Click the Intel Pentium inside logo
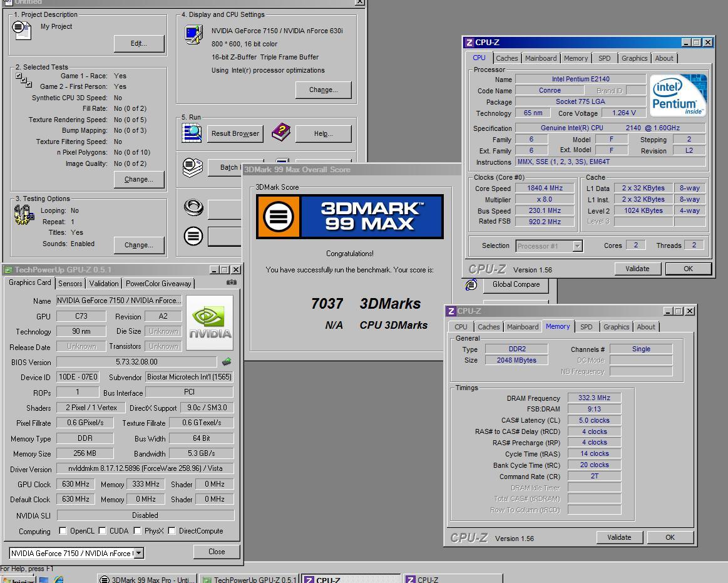Image resolution: width=728 pixels, height=583 pixels. (679, 96)
